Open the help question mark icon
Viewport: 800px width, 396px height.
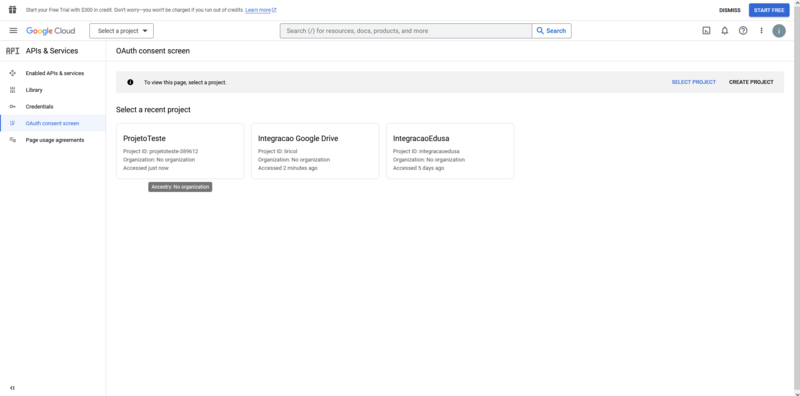click(x=743, y=31)
